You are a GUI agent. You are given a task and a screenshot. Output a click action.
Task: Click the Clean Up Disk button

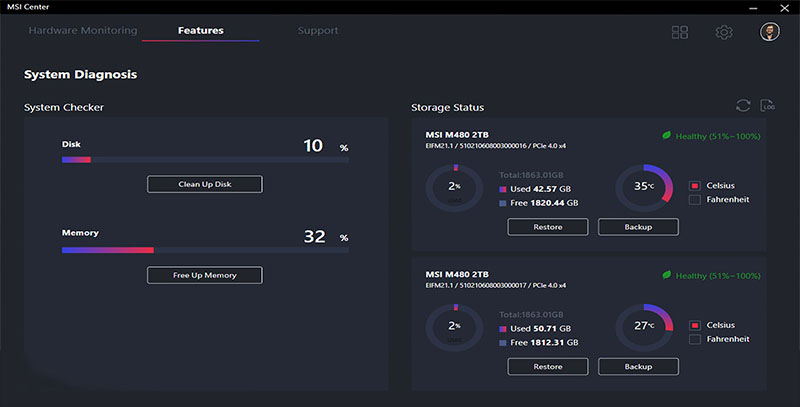205,184
